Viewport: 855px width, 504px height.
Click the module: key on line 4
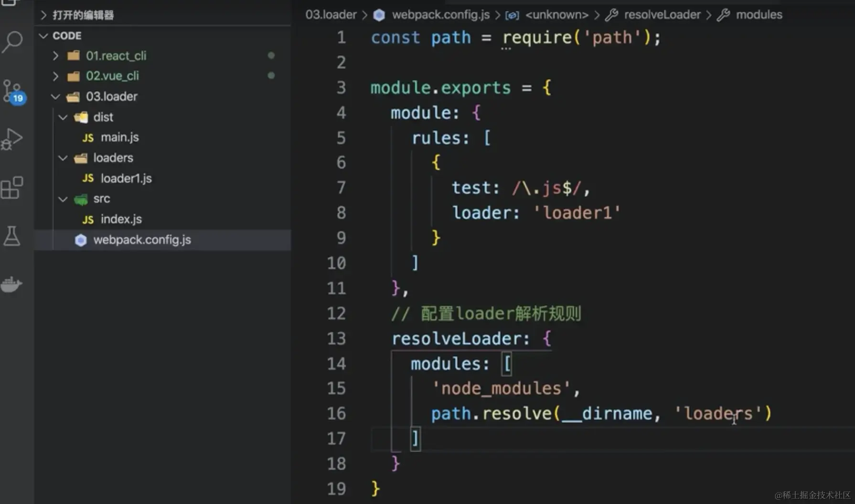(425, 113)
